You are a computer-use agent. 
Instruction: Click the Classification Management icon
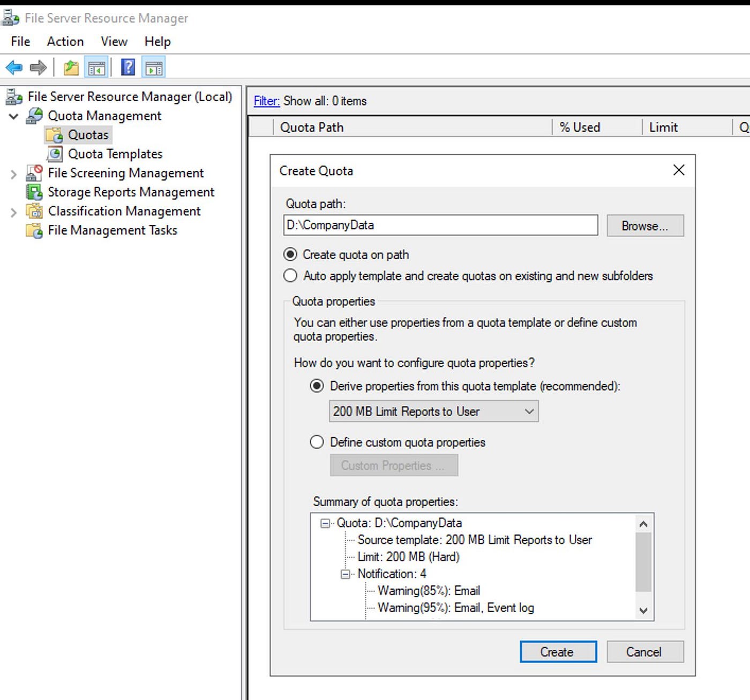click(x=35, y=211)
